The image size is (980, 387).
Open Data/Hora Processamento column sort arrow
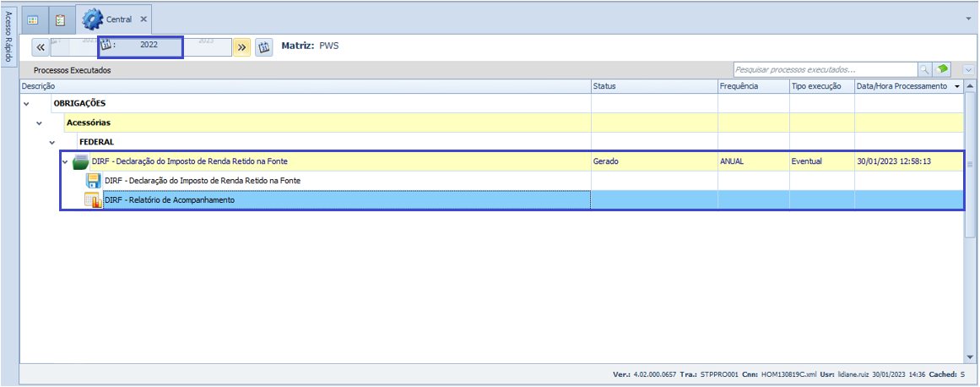(957, 87)
